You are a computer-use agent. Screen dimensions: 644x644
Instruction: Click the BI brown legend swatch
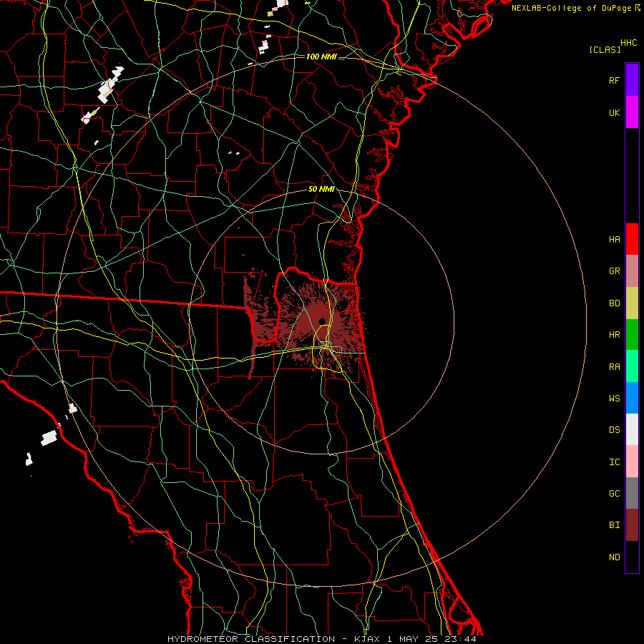(632, 525)
